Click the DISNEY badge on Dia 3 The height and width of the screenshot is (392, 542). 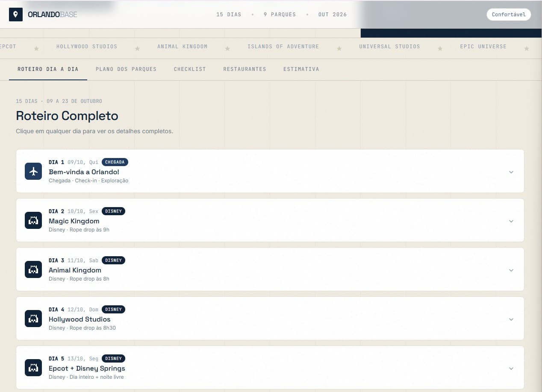(x=113, y=260)
